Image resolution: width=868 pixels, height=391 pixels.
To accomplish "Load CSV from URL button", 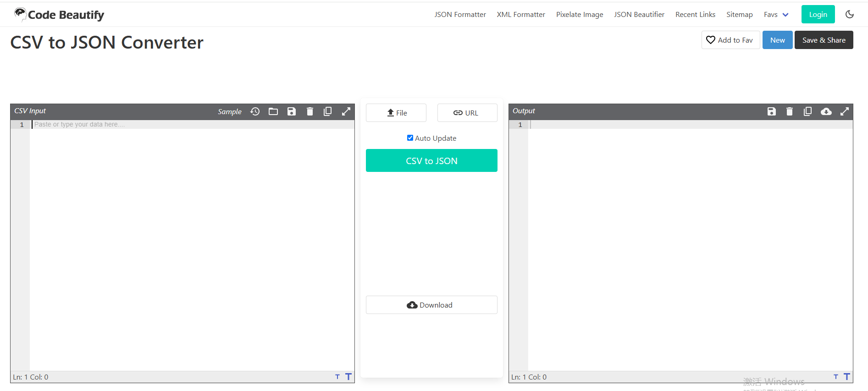I will coord(467,113).
